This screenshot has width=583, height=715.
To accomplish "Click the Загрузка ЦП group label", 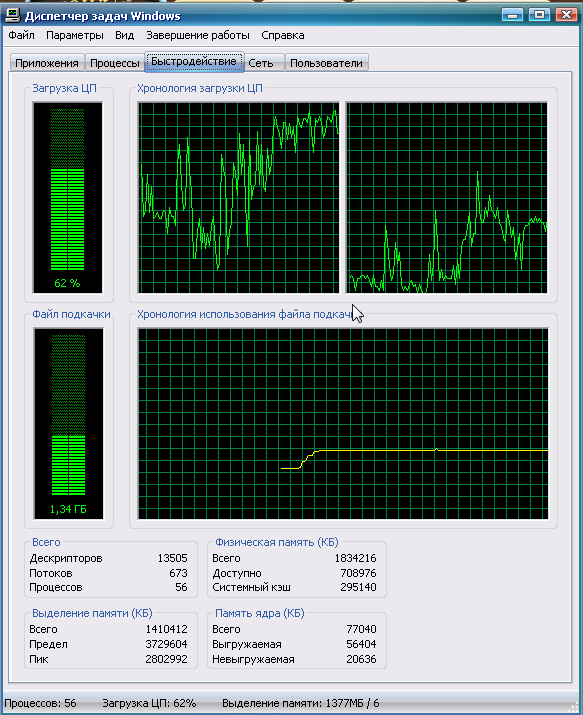I will 64,88.
